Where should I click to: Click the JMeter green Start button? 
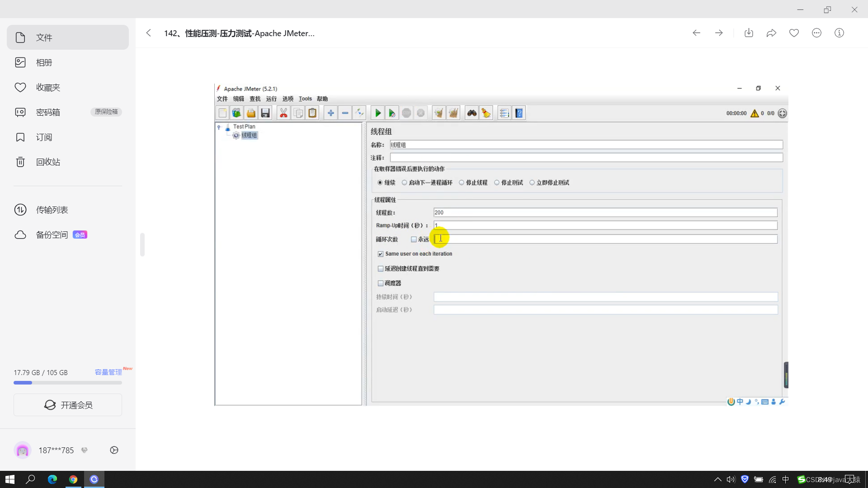pos(378,113)
